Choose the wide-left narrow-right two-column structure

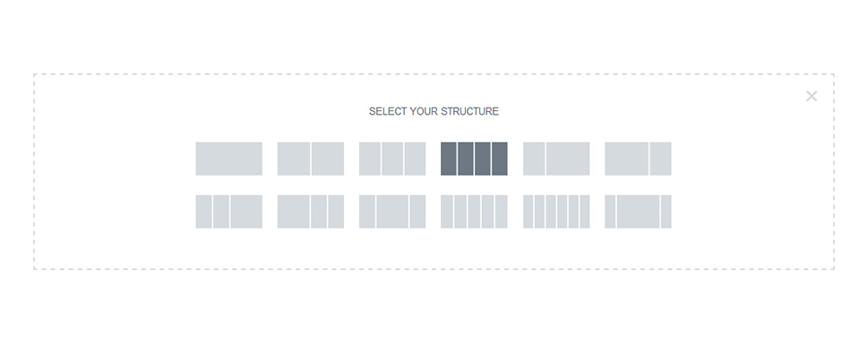(x=639, y=159)
